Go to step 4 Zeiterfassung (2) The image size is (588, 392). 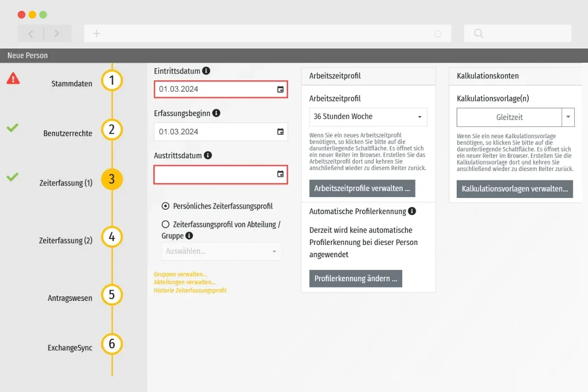[x=112, y=237]
